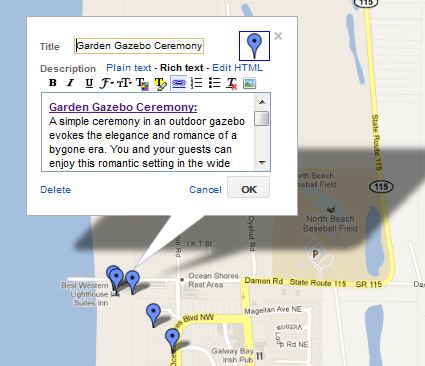Click the restaurant icon by Galway Bay
This screenshot has width=425, height=366.
pyautogui.click(x=260, y=356)
